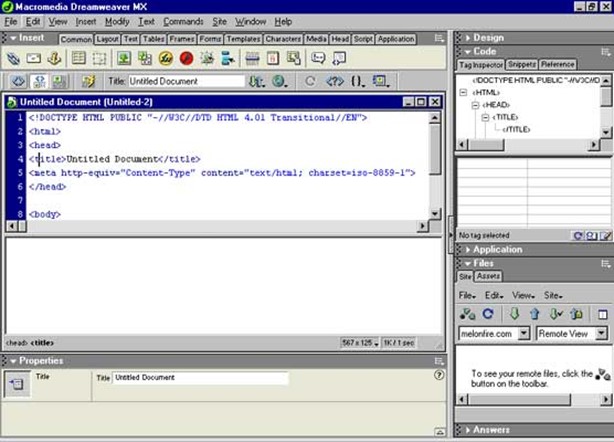Viewport: 614px width, 442px height.
Task: Click the Insert Image icon
Action: pos(124,58)
